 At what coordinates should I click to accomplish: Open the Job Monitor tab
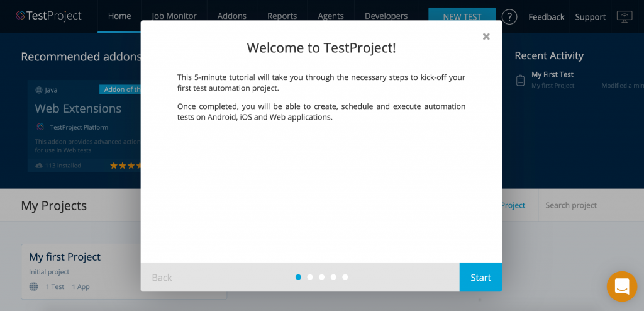point(174,16)
